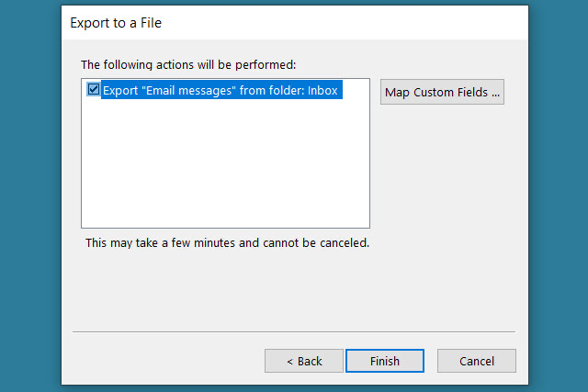
Task: Click "The following actions will be performed" label
Action: coord(188,64)
